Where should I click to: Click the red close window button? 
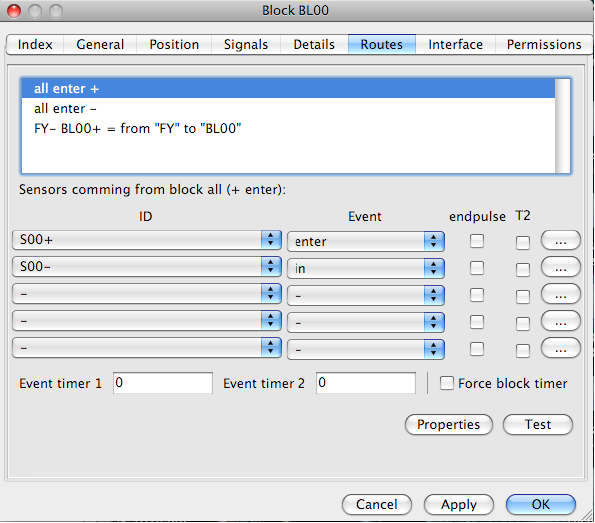[14, 11]
